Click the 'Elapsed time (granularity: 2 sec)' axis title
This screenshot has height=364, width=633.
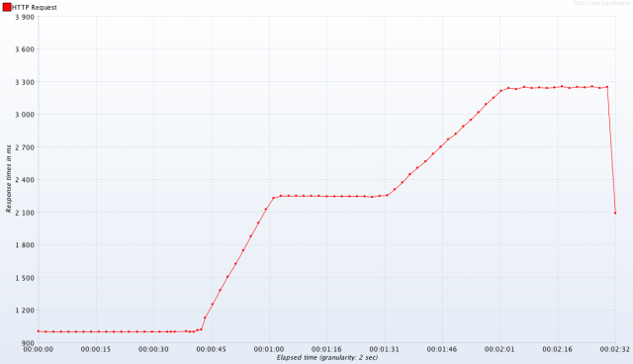pos(327,357)
